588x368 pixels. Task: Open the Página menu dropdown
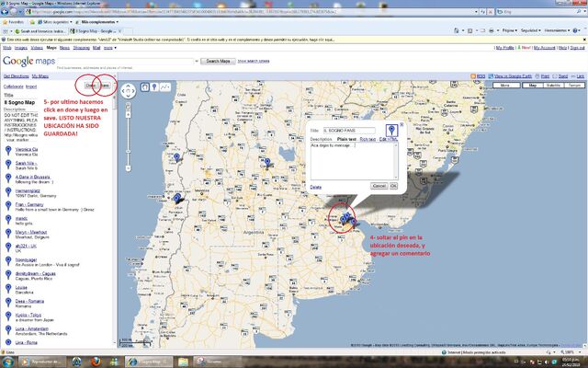pos(510,30)
